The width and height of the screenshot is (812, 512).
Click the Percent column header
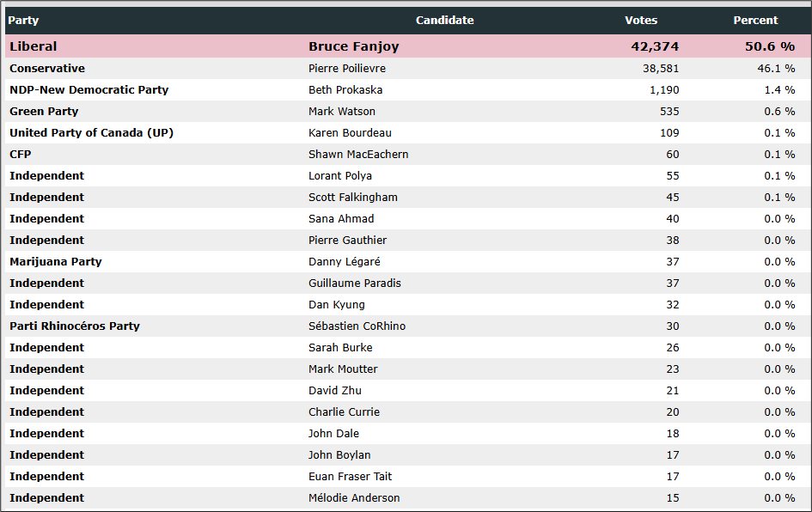(x=755, y=21)
